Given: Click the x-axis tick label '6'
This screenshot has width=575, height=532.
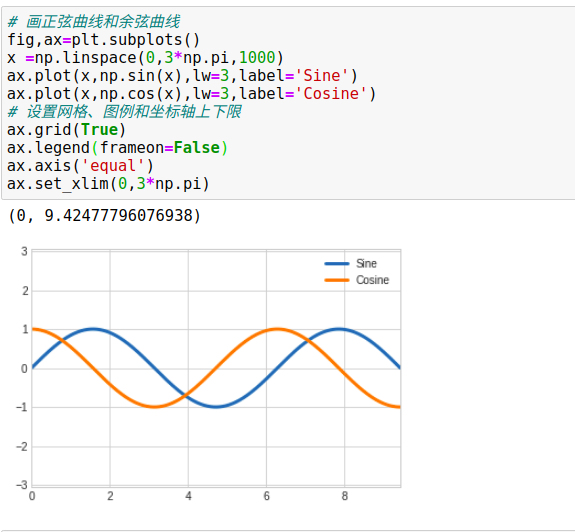Looking at the screenshot, I should (266, 496).
